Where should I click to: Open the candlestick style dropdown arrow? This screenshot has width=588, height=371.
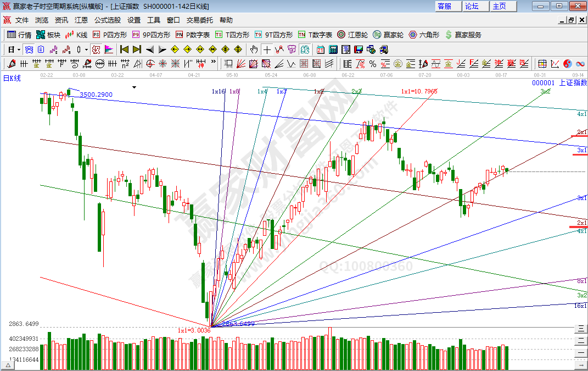[86, 49]
